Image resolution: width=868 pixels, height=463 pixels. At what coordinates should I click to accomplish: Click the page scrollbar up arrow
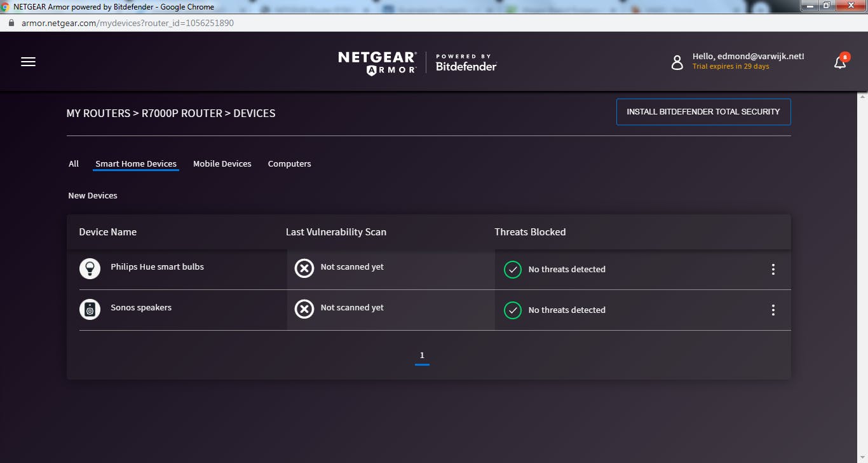tap(862, 98)
